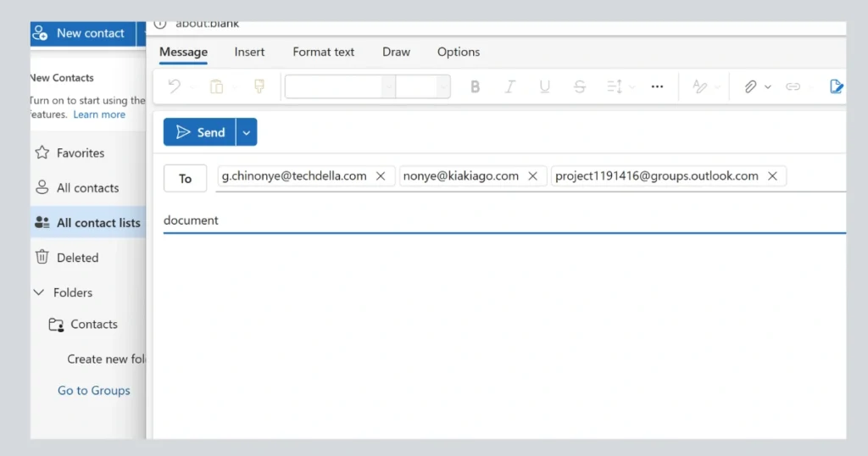Click the attach file paperclip icon

click(x=750, y=86)
